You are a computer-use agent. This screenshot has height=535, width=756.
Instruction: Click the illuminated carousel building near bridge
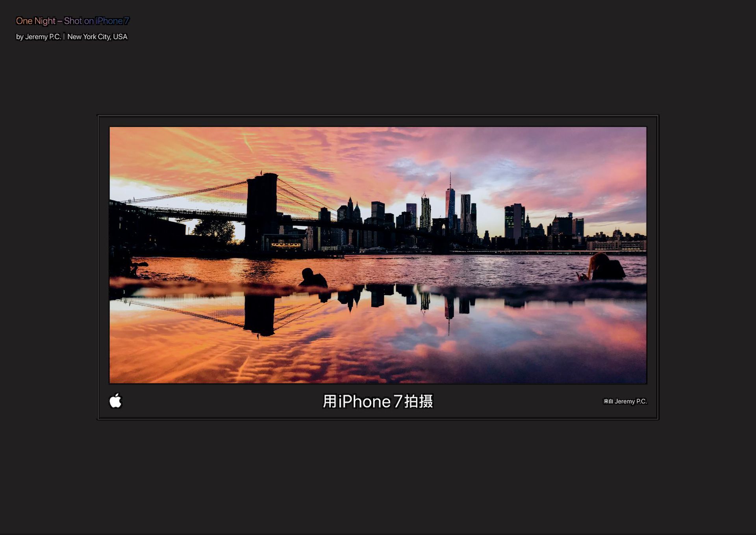(285, 244)
